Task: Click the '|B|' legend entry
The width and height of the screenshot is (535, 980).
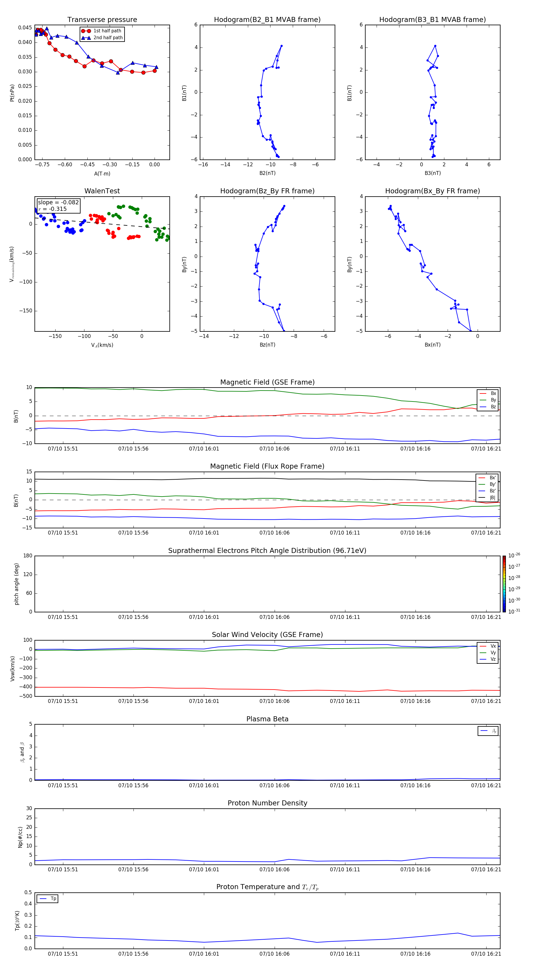Action: 487,498
